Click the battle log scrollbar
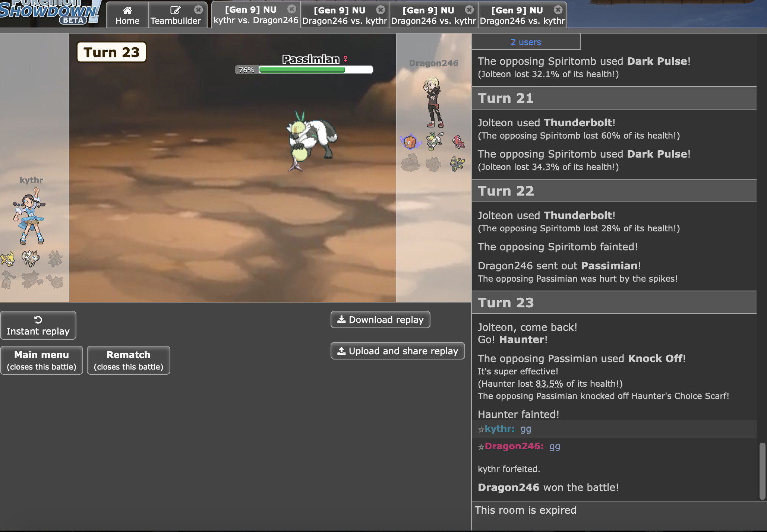 pyautogui.click(x=762, y=471)
